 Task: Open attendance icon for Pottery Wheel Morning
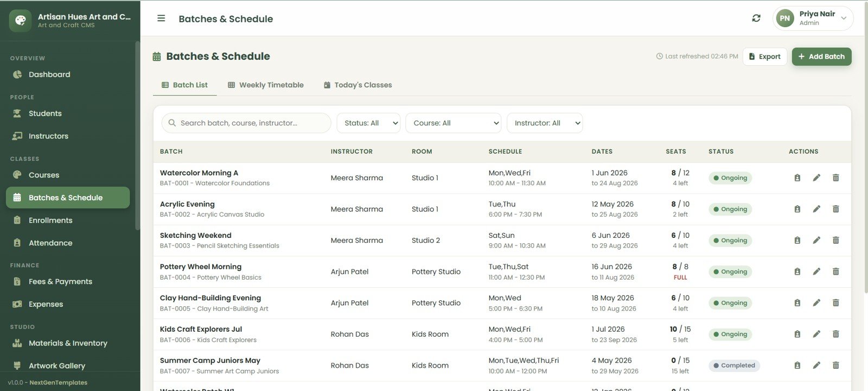click(797, 272)
